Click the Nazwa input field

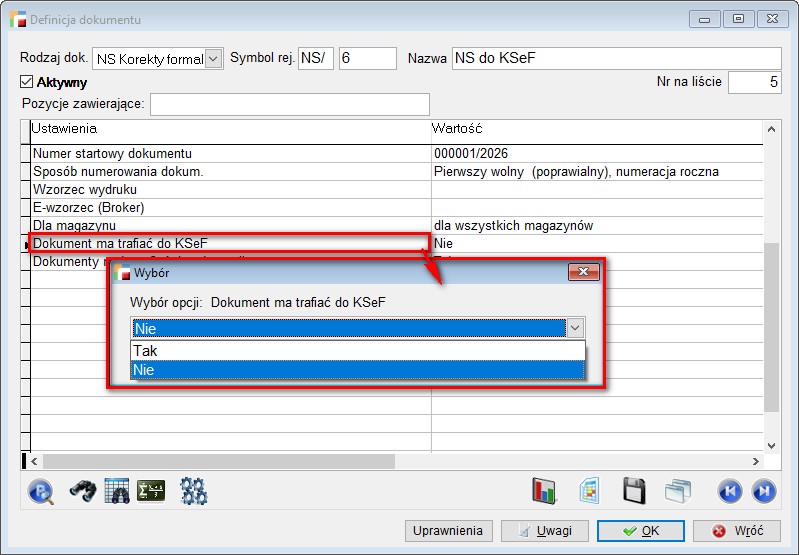click(x=616, y=59)
